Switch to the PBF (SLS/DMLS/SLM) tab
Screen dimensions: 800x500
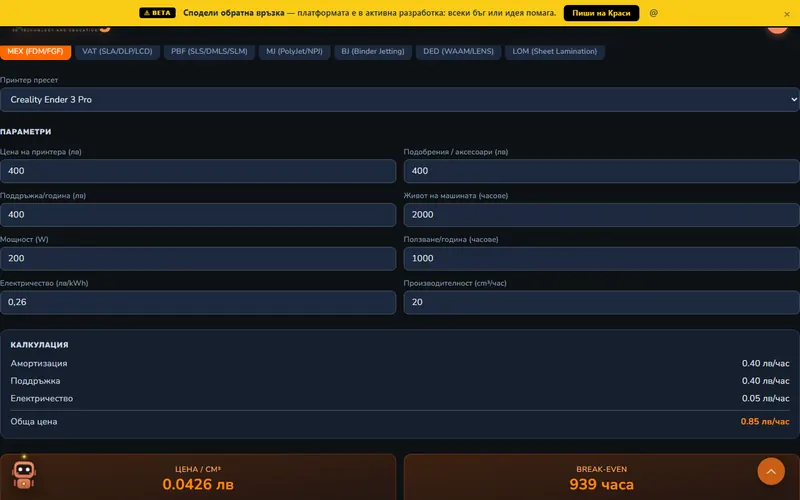point(209,52)
